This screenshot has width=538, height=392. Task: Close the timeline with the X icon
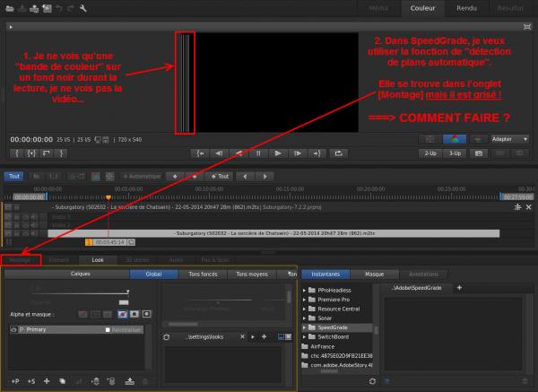coord(529,207)
